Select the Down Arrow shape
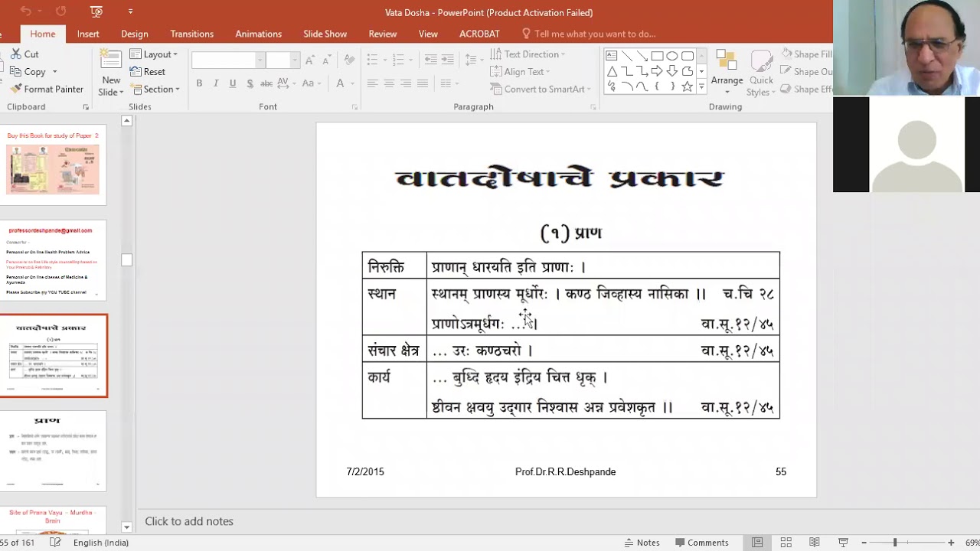 pos(672,71)
